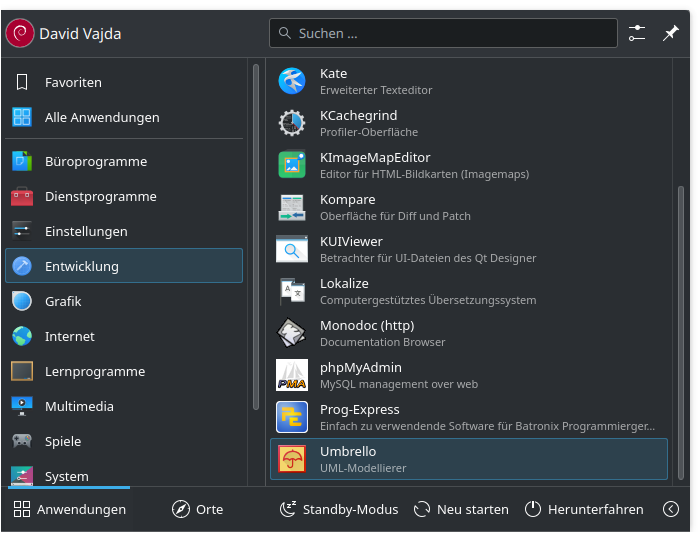Click the application list scrollbar
Screen dimensions: 700x533
(x=681, y=333)
